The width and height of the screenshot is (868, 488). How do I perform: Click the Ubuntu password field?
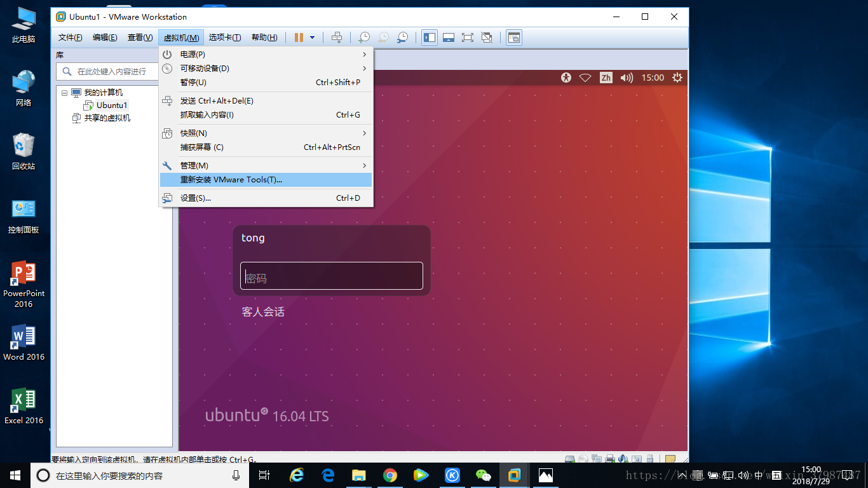click(332, 276)
